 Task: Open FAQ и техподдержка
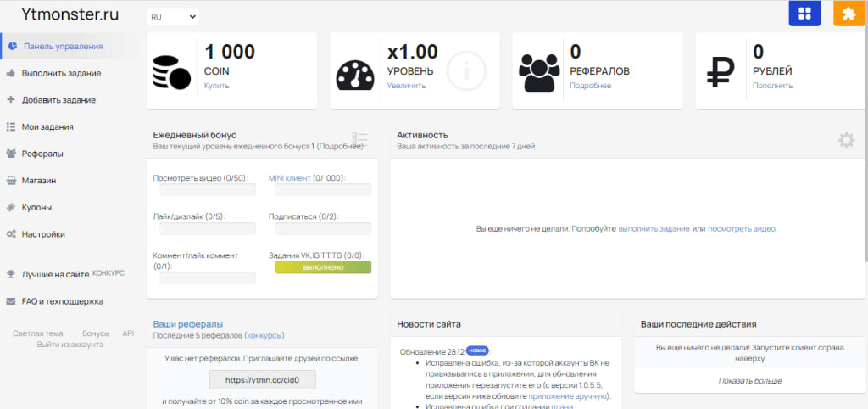click(63, 301)
